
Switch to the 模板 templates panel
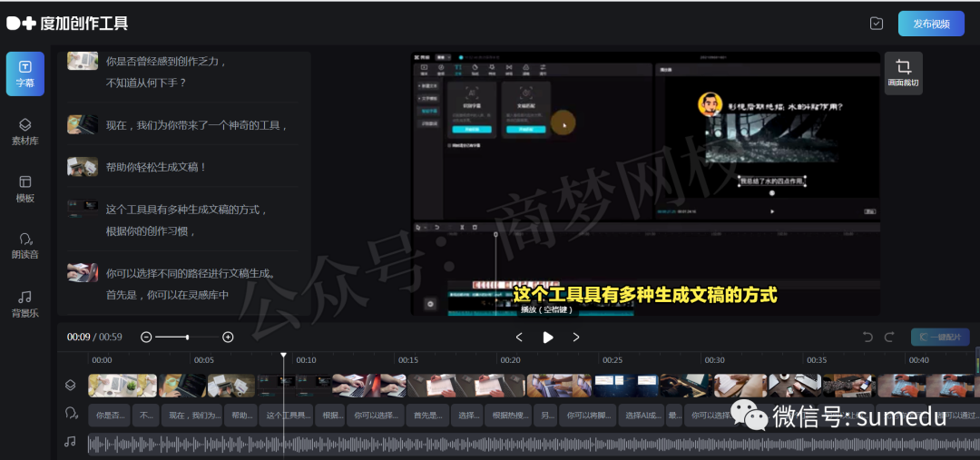point(25,189)
